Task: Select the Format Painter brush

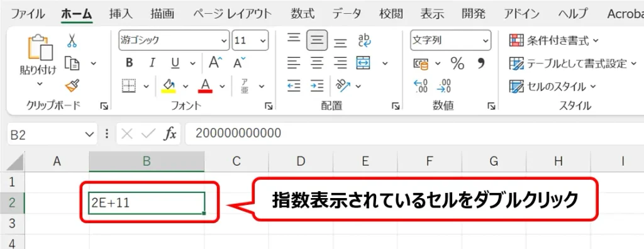Action: click(72, 86)
